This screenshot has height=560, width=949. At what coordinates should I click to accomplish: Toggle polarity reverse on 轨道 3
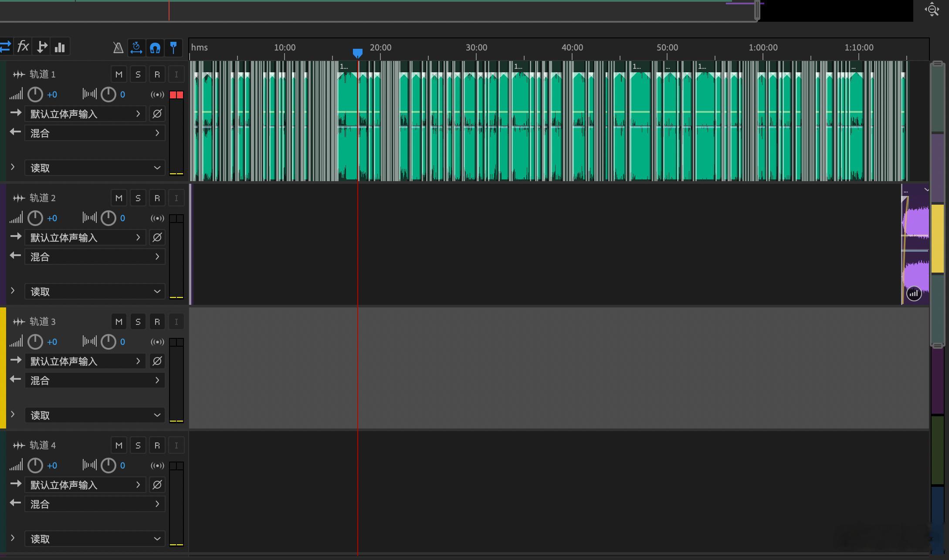click(x=157, y=361)
